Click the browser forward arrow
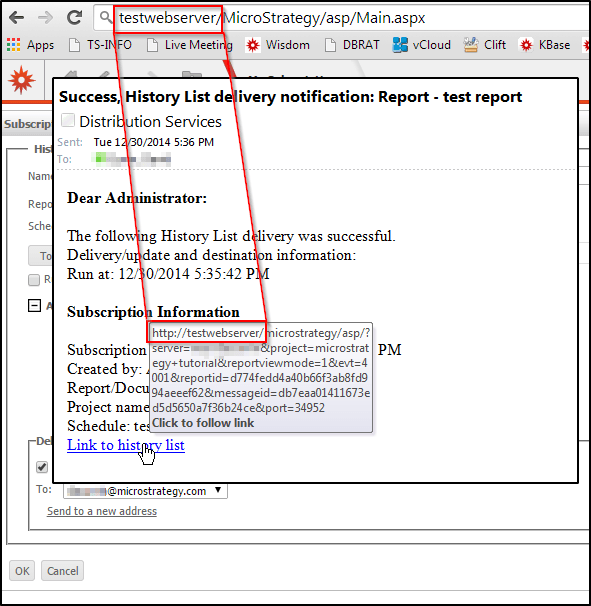The height and width of the screenshot is (606, 591). click(x=45, y=18)
